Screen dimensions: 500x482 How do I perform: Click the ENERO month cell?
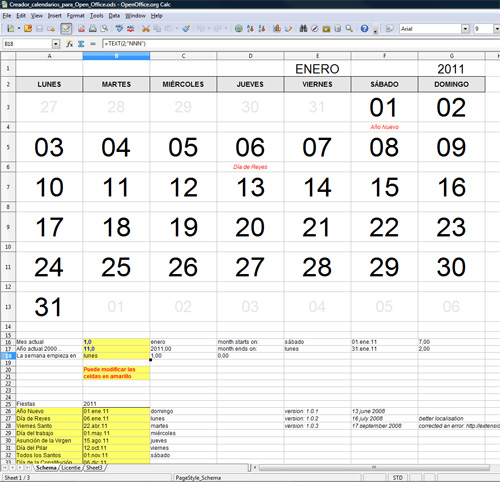tap(317, 69)
